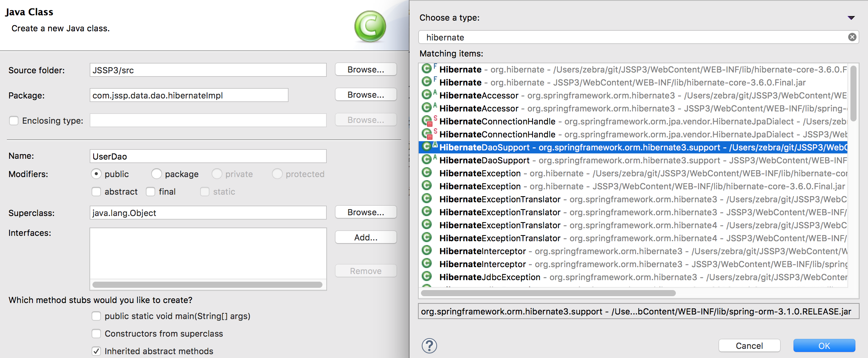Click into the Package text field
868x358 pixels.
189,95
